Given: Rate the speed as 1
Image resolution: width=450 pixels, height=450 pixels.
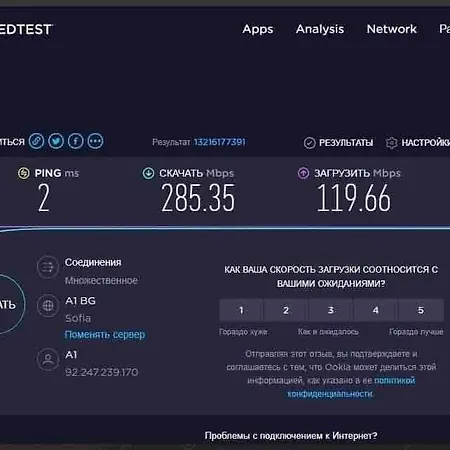Looking at the screenshot, I should tap(241, 310).
